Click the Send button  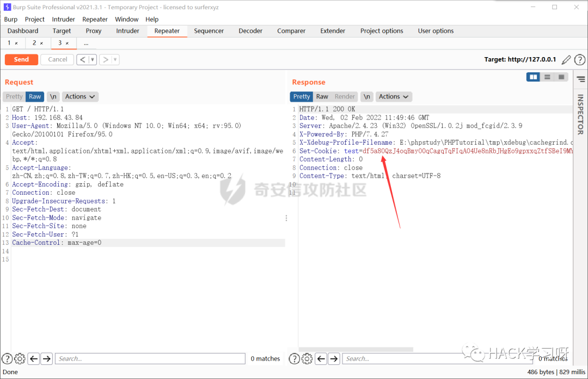21,59
